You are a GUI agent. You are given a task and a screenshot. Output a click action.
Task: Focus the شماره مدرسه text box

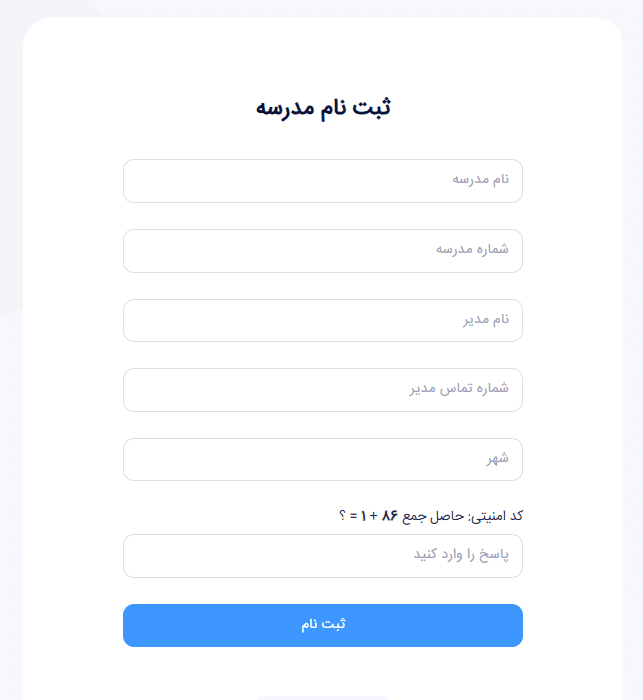322,251
